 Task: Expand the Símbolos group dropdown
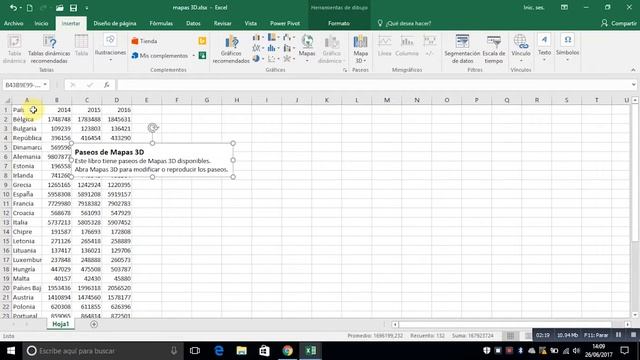(x=567, y=60)
